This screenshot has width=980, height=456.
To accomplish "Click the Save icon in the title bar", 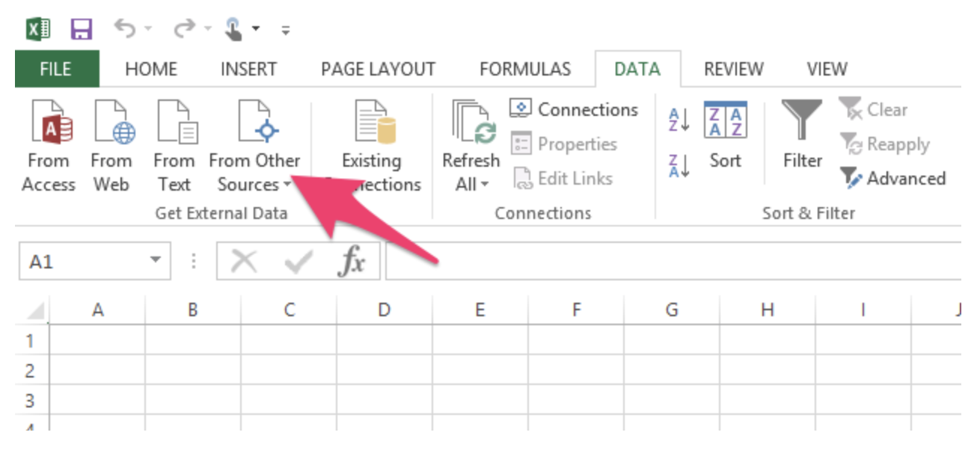I will coord(82,30).
